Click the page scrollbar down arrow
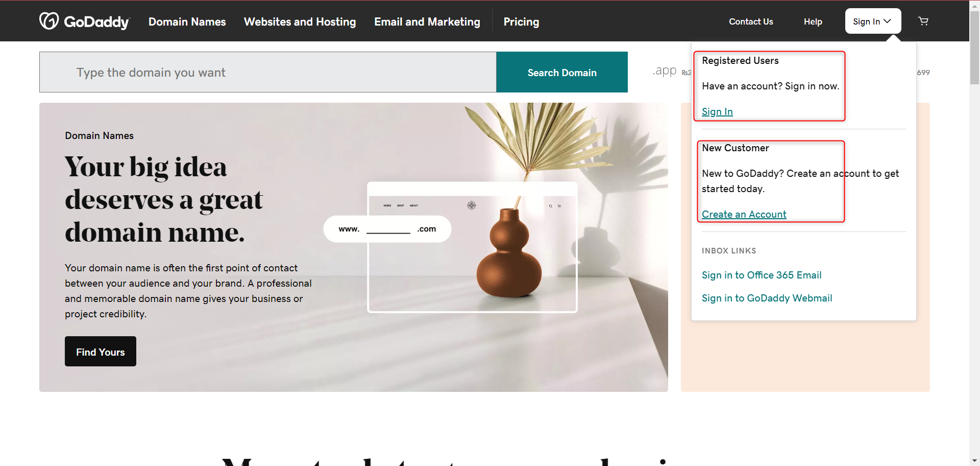This screenshot has width=980, height=466. pyautogui.click(x=974, y=460)
